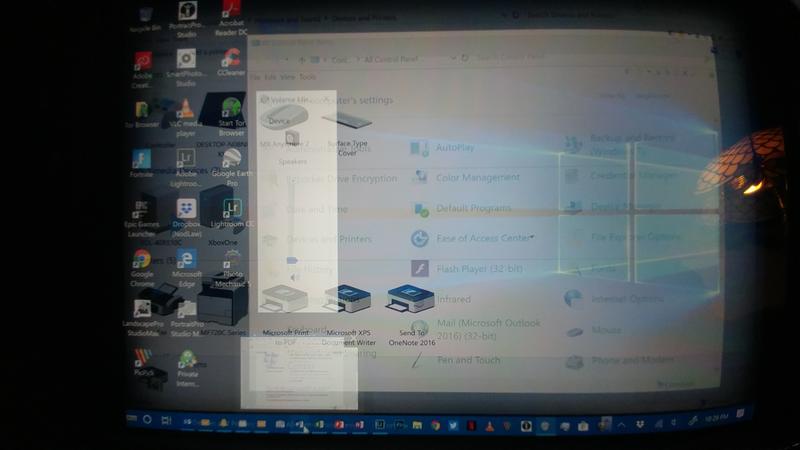Open Pen and Touch settings
This screenshot has width=800, height=450.
[x=456, y=360]
